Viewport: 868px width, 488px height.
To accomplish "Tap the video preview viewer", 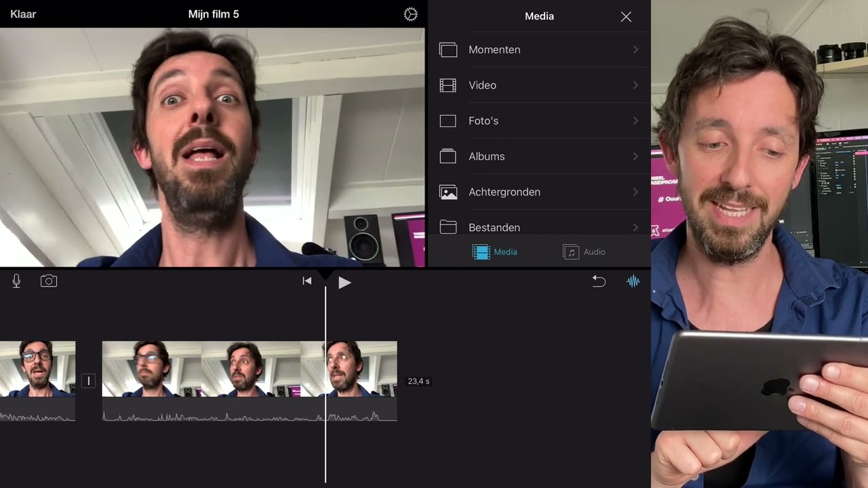I will click(x=212, y=147).
